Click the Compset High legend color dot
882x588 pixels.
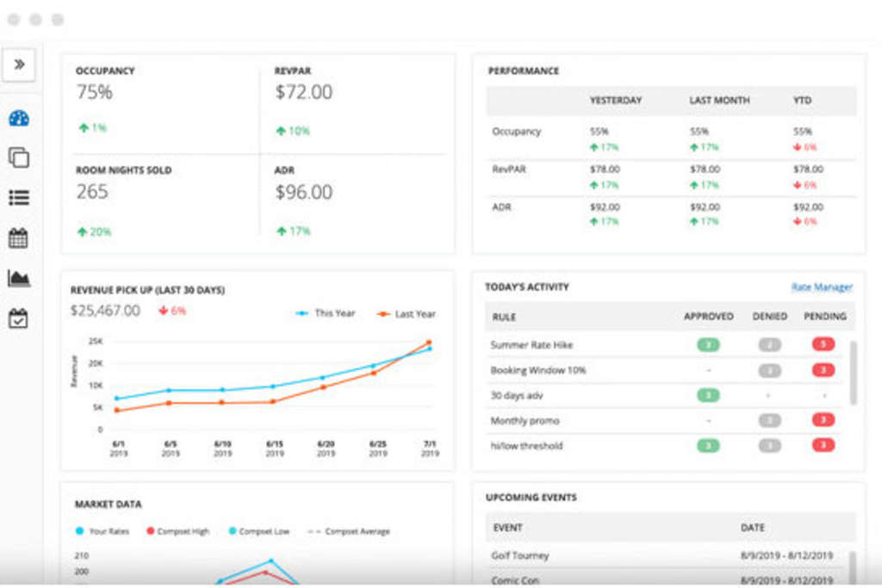(150, 532)
